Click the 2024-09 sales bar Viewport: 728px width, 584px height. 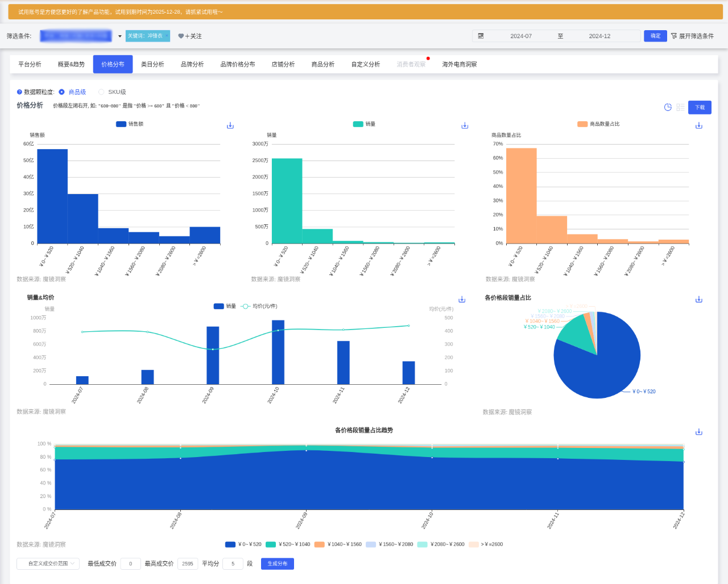click(x=213, y=355)
